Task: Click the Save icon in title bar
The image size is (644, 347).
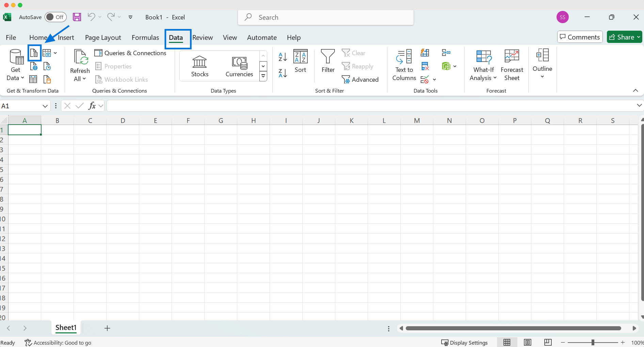Action: pos(77,17)
